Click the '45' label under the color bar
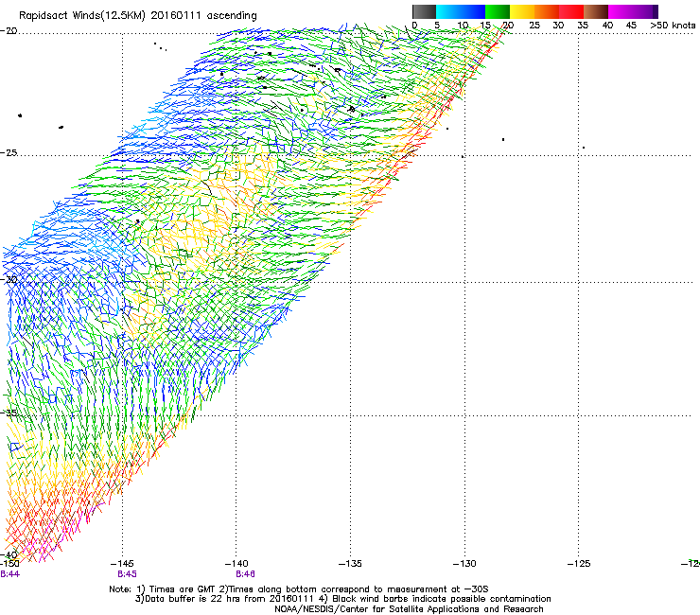This screenshot has width=700, height=615. (631, 25)
